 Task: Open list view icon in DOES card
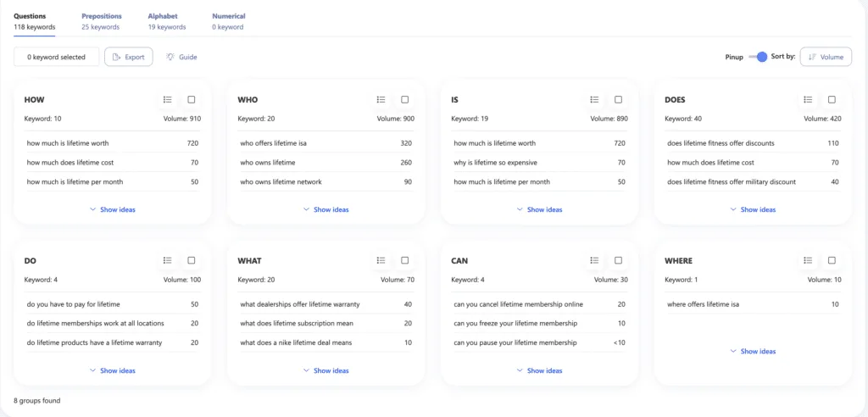[808, 100]
